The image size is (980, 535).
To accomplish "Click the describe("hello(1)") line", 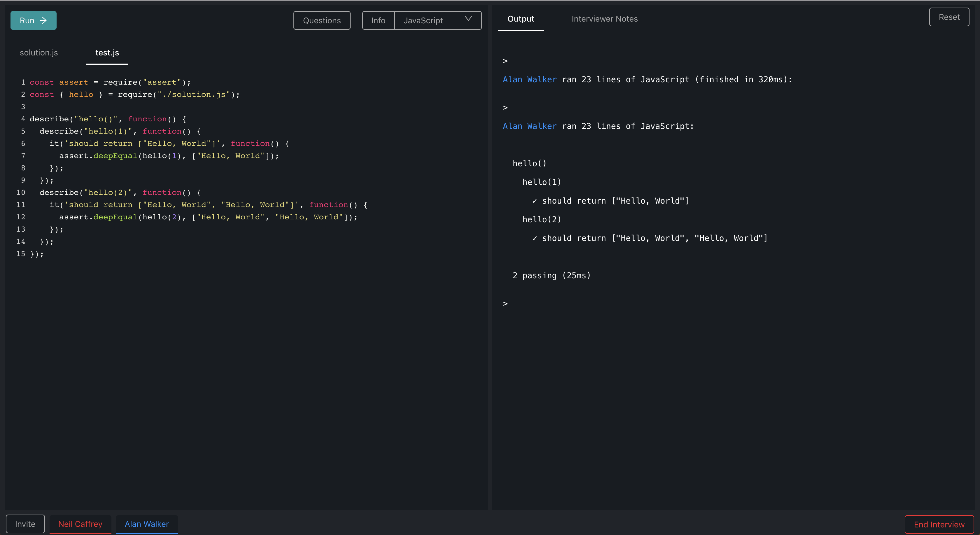I will (x=120, y=131).
